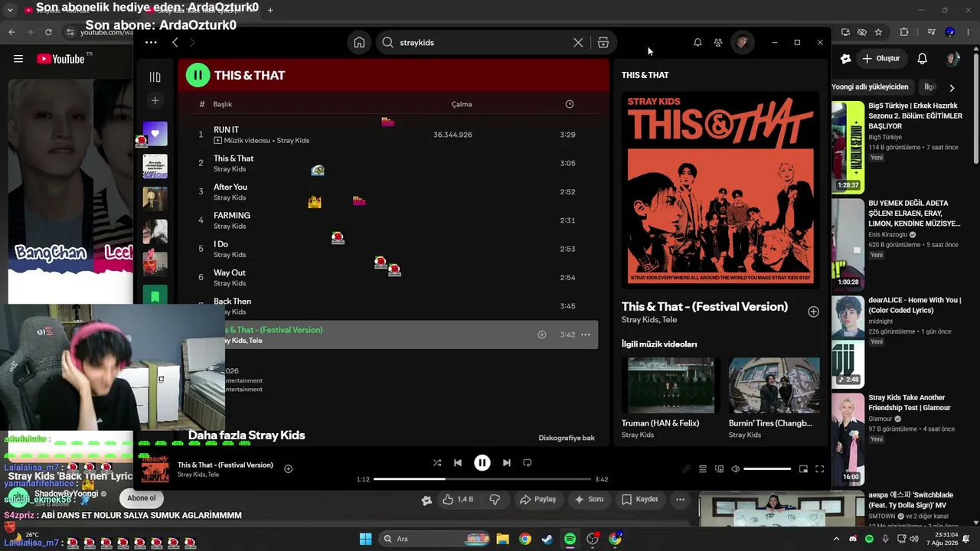
Task: Enter Spotify full screen mode
Action: (x=819, y=469)
